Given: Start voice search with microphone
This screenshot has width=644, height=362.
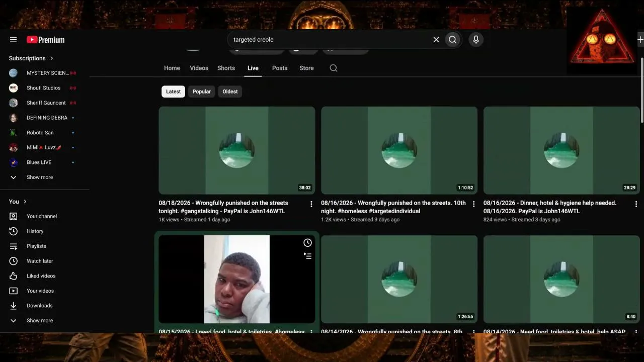Looking at the screenshot, I should tap(476, 40).
